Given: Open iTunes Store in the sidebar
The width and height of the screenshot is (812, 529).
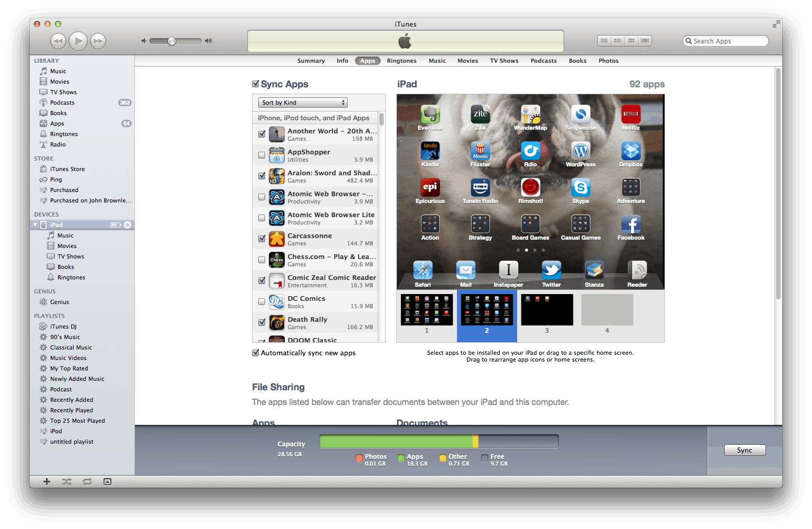Looking at the screenshot, I should click(67, 169).
